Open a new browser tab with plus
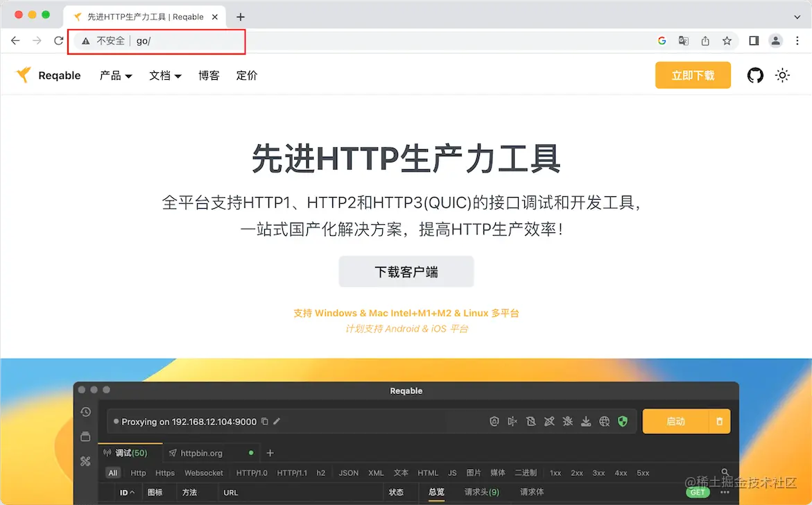 coord(241,17)
